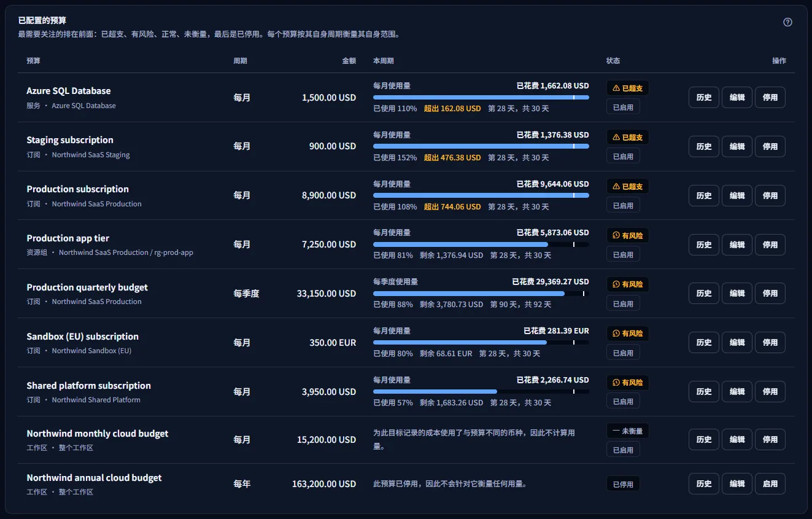Edit the Sandbox (EU) subscription budget
The width and height of the screenshot is (812, 519).
(x=737, y=343)
